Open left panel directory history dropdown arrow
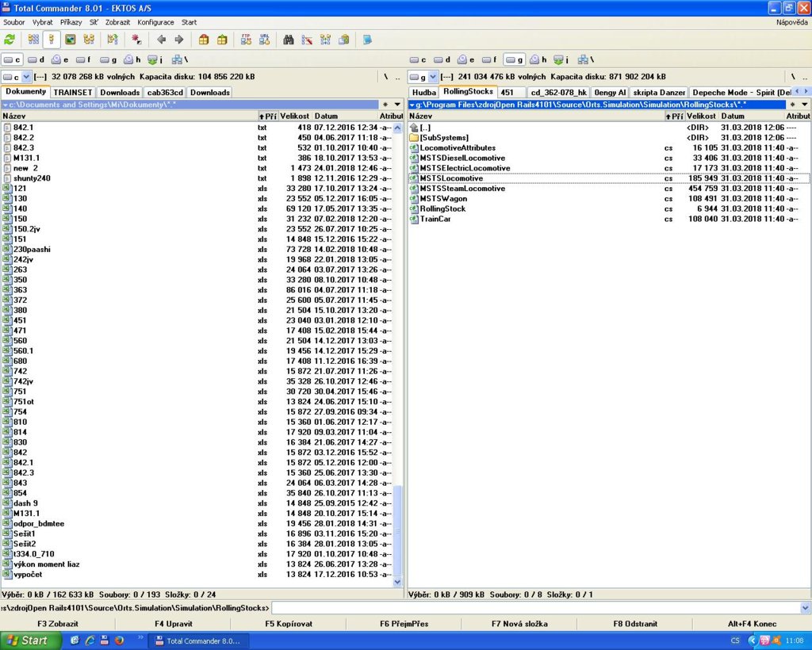The height and width of the screenshot is (650, 812). (x=397, y=105)
